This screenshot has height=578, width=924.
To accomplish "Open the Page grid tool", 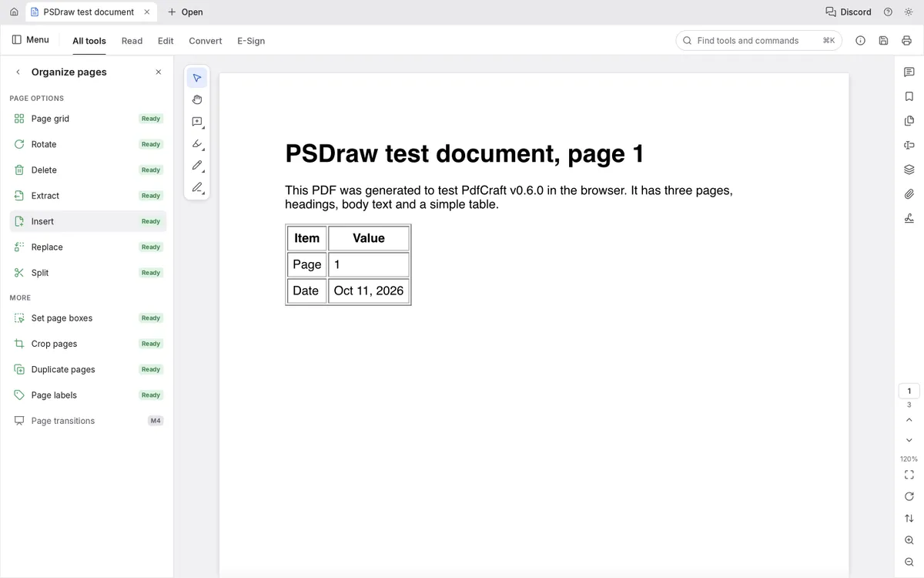I will (x=88, y=119).
